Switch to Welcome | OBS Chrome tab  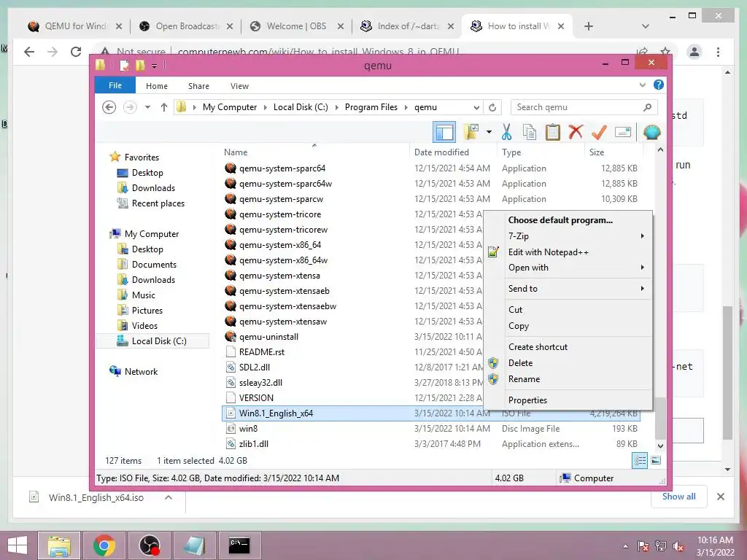(297, 26)
